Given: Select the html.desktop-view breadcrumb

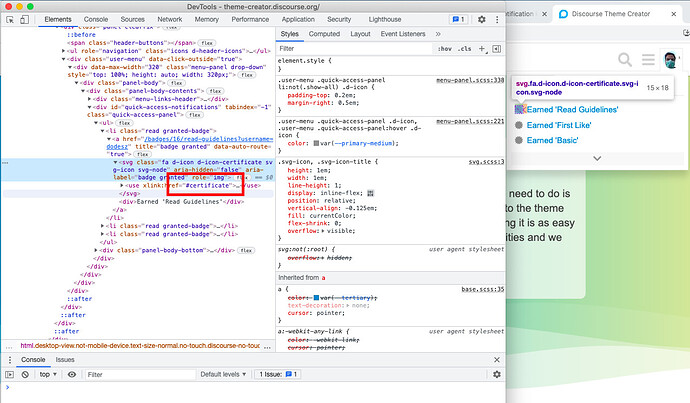Looking at the screenshot, I should [140, 346].
